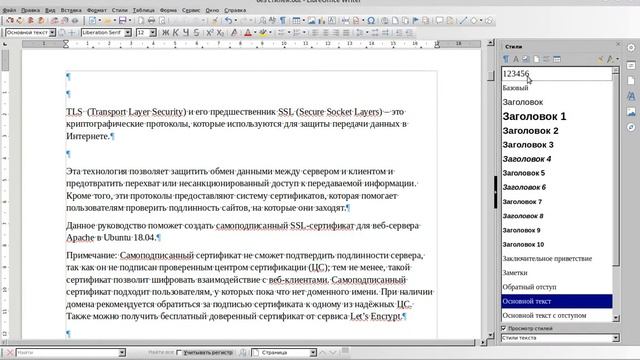Image resolution: width=640 pixels, height=360 pixels.
Task: Open sidebar Navigator compass icon
Action: tap(631, 127)
